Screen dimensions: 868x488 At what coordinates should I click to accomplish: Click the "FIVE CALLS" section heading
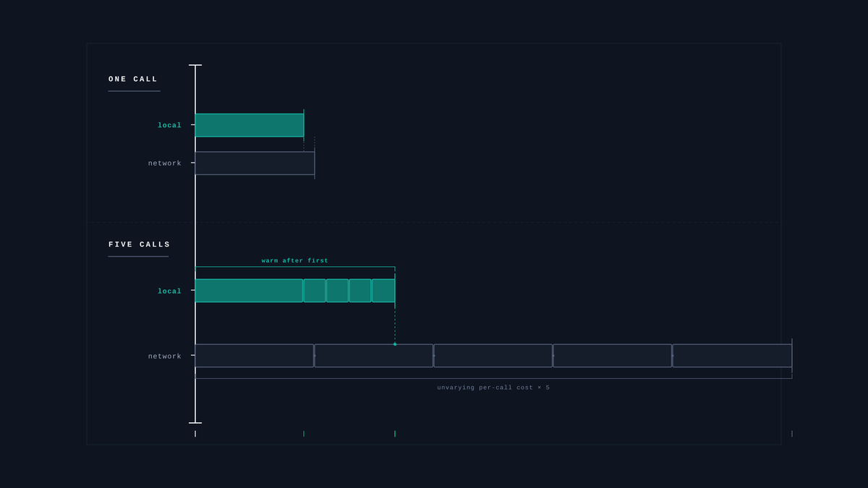click(x=140, y=245)
